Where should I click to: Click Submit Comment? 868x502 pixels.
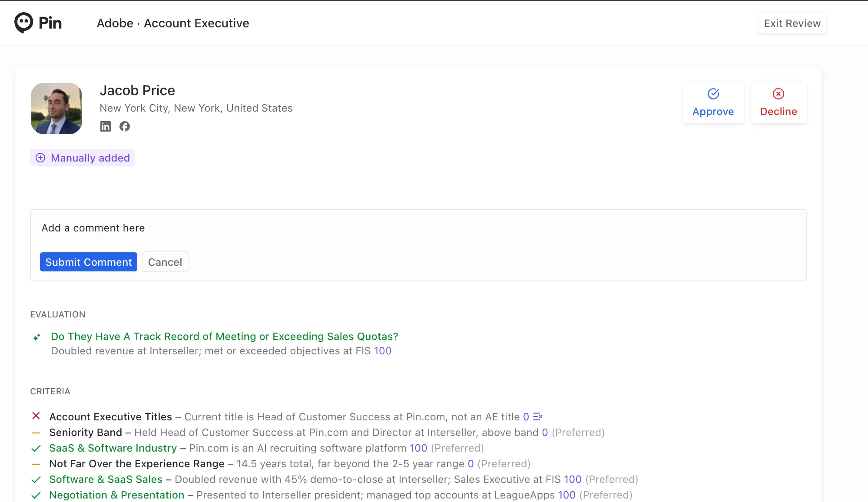(89, 262)
